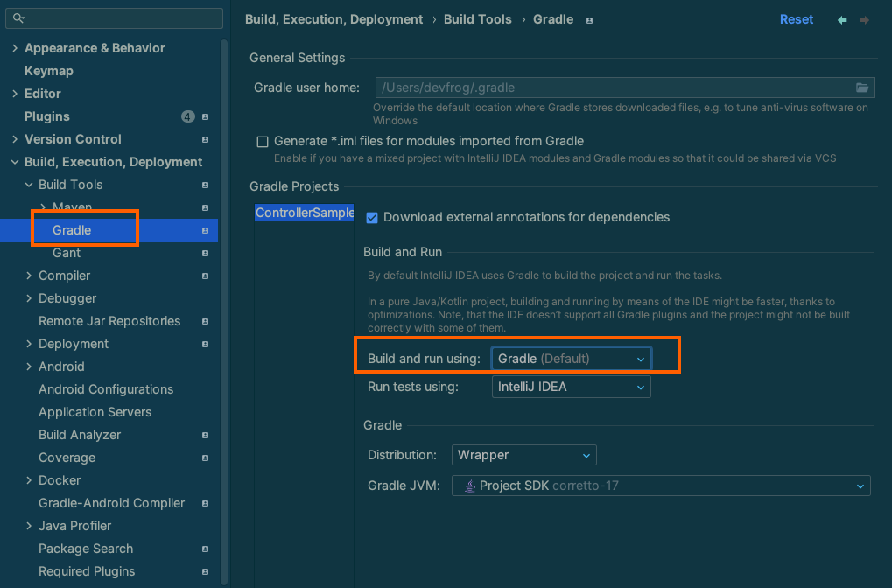Open the Distribution Wrapper dropdown

(524, 455)
